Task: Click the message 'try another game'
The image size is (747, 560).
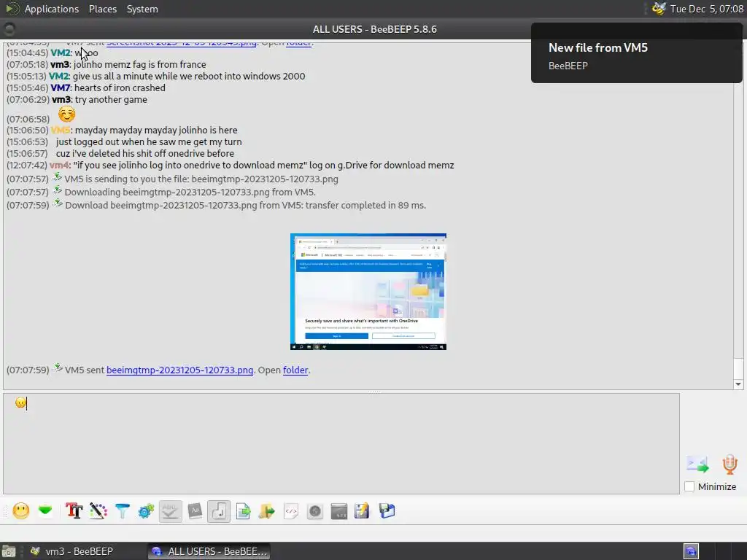Action: click(x=111, y=99)
